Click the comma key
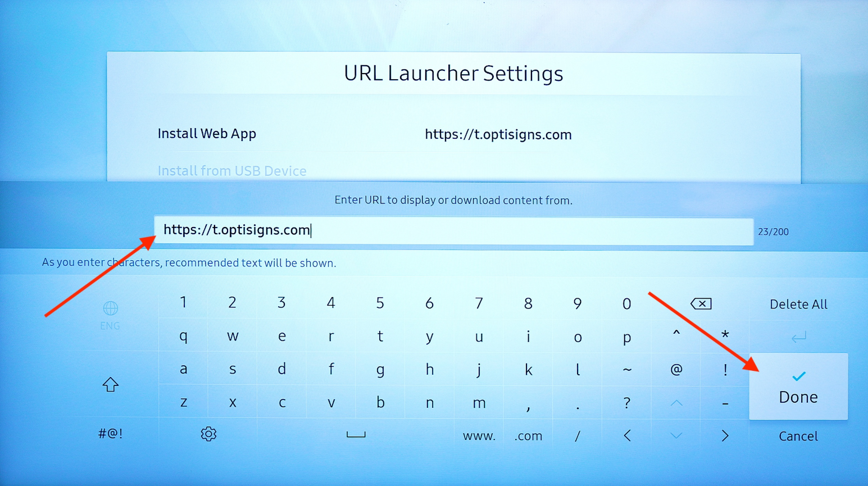Screen dimensions: 868x486 pyautogui.click(x=528, y=408)
